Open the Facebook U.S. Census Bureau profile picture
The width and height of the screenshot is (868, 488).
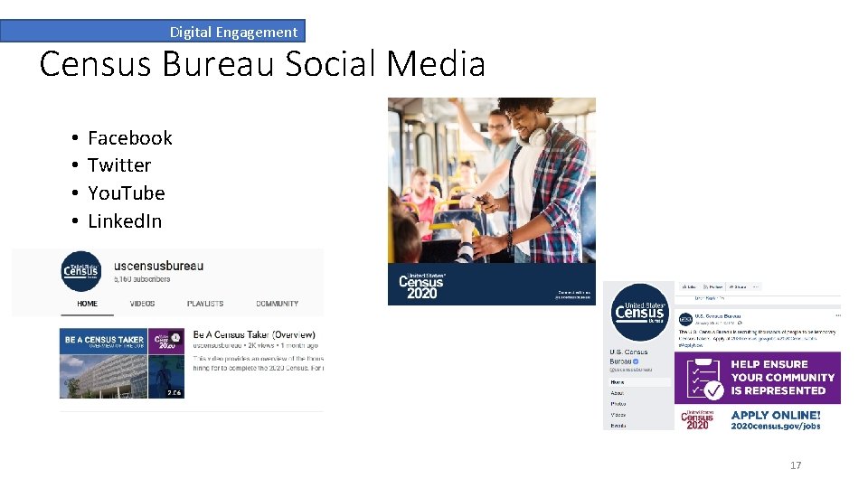[639, 312]
